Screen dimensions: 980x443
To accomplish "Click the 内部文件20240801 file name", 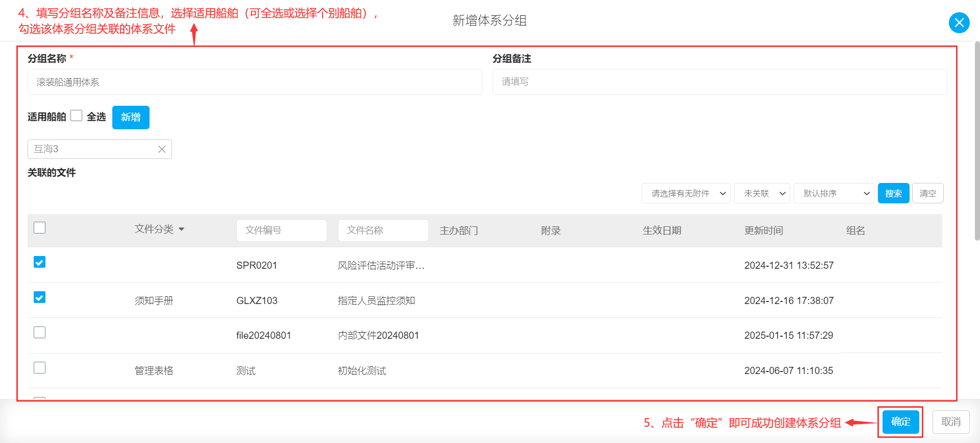I will pos(378,336).
